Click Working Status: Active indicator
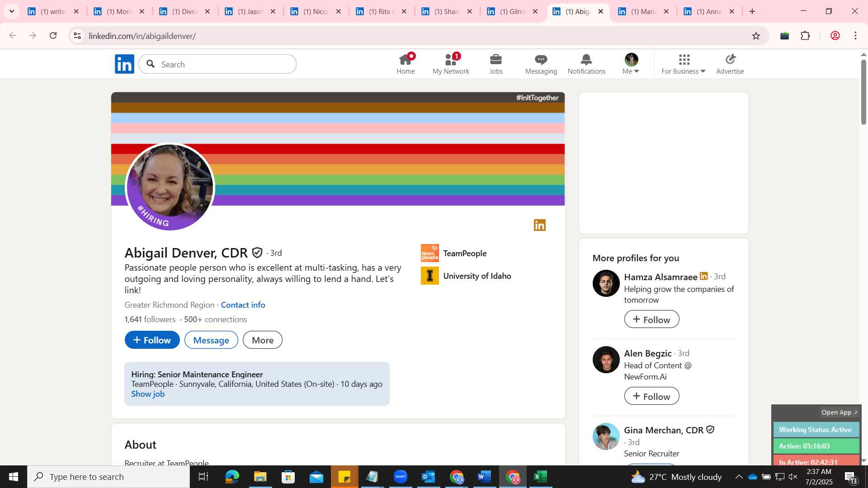The width and height of the screenshot is (868, 488). 816,430
